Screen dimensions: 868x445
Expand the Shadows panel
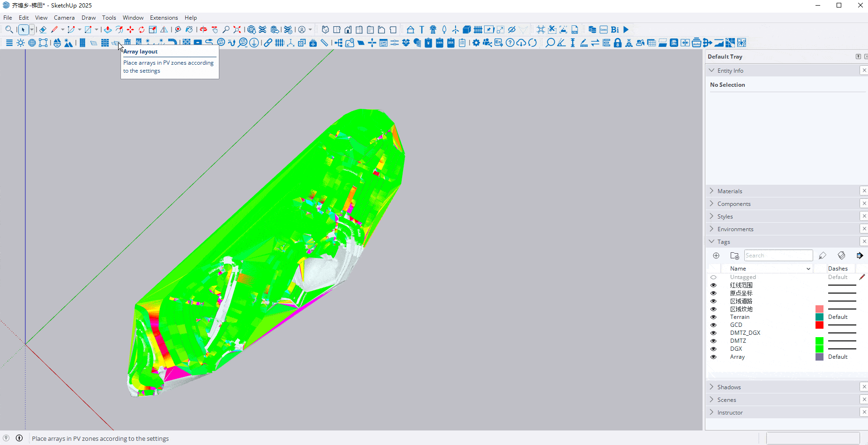pyautogui.click(x=729, y=387)
